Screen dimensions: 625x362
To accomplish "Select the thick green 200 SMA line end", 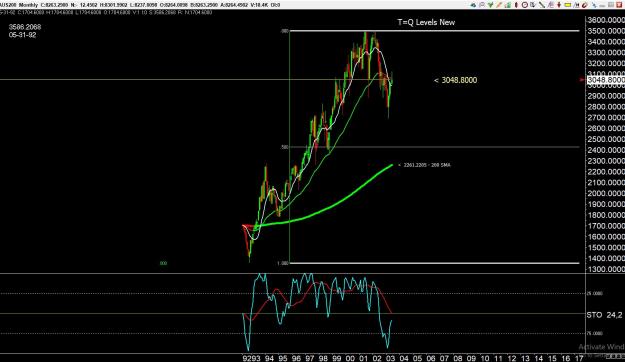I will pyautogui.click(x=391, y=165).
